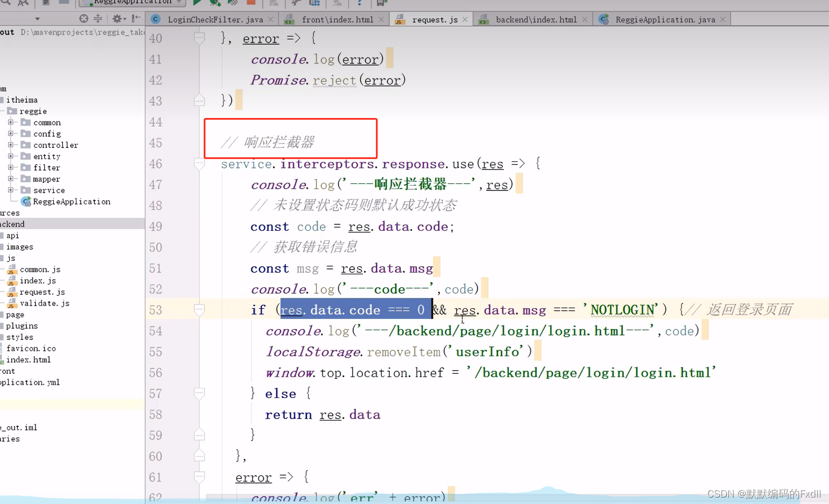Close the request.js editor tab
This screenshot has width=829, height=504.
[x=465, y=19]
